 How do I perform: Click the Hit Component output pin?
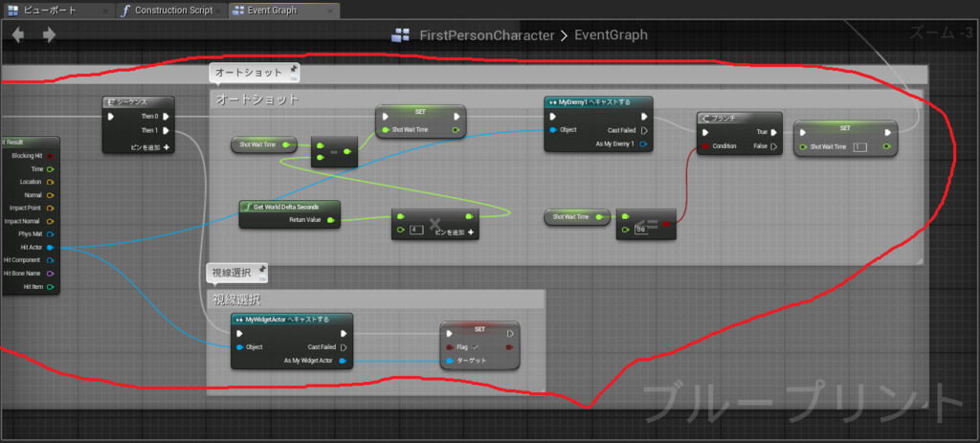pyautogui.click(x=50, y=260)
